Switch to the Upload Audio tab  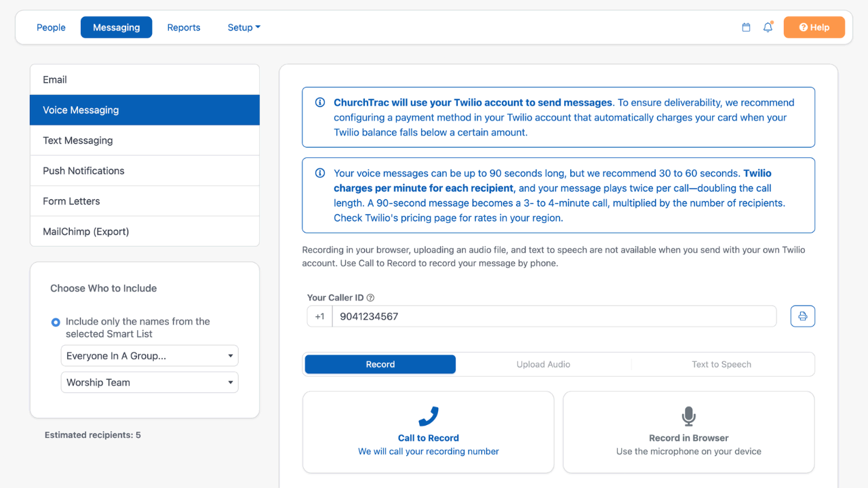click(x=543, y=365)
